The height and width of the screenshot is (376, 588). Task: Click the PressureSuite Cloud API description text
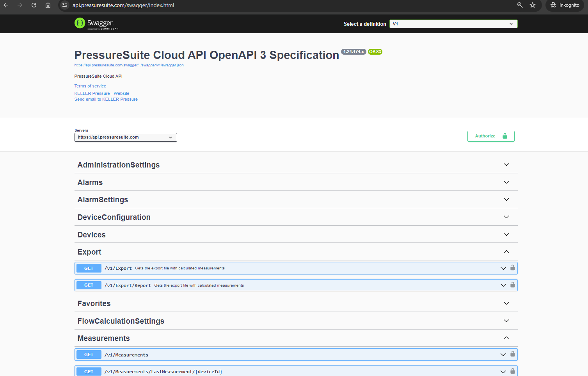tap(98, 76)
